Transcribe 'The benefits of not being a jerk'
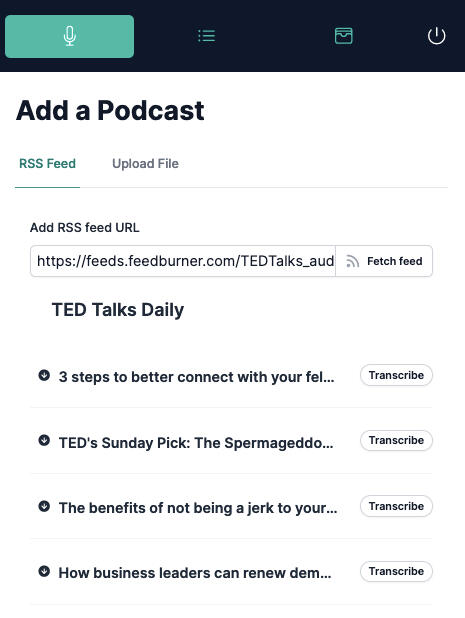This screenshot has height=618, width=465. click(x=396, y=506)
